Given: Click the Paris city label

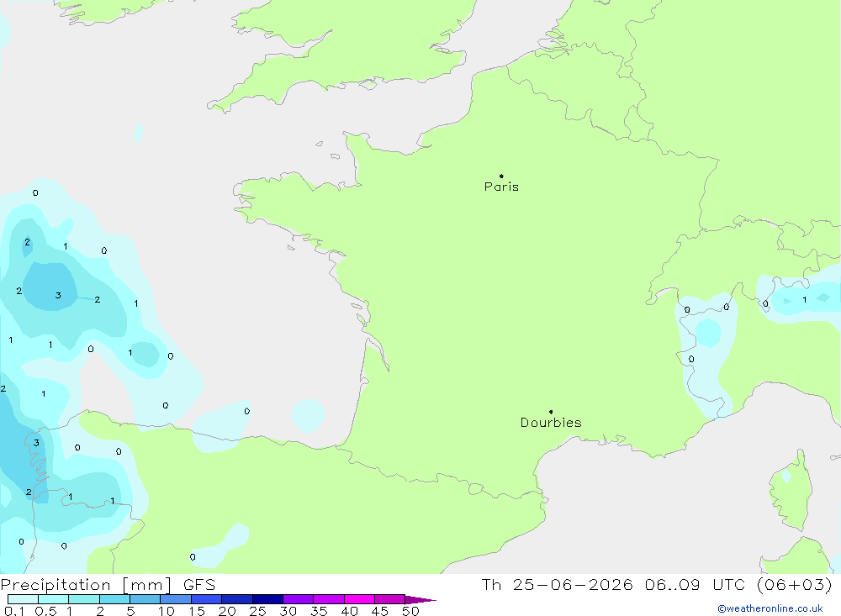Looking at the screenshot, I should [501, 187].
